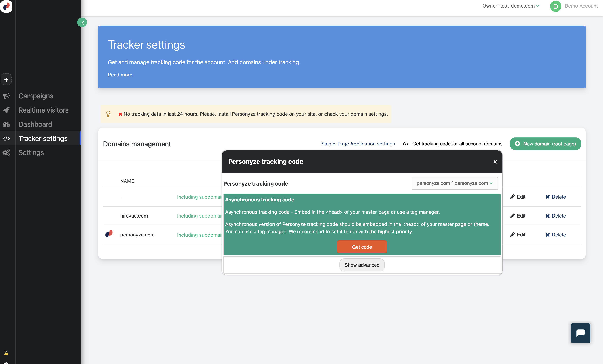Close the Personyze tracking code dialog
This screenshot has width=603, height=364.
coord(495,162)
